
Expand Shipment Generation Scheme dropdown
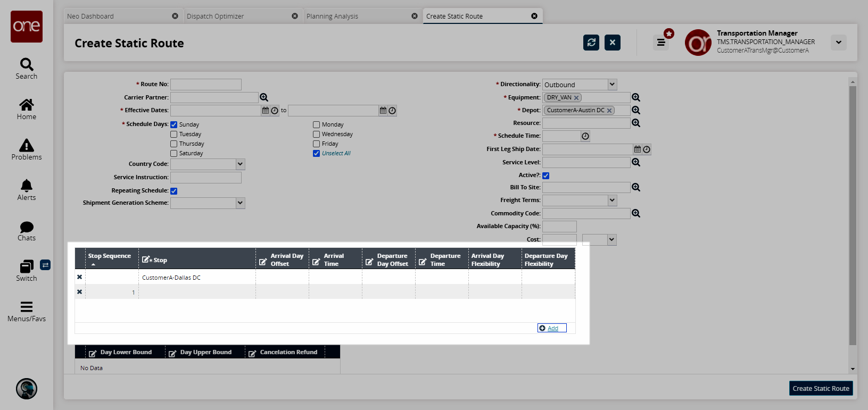click(x=240, y=203)
